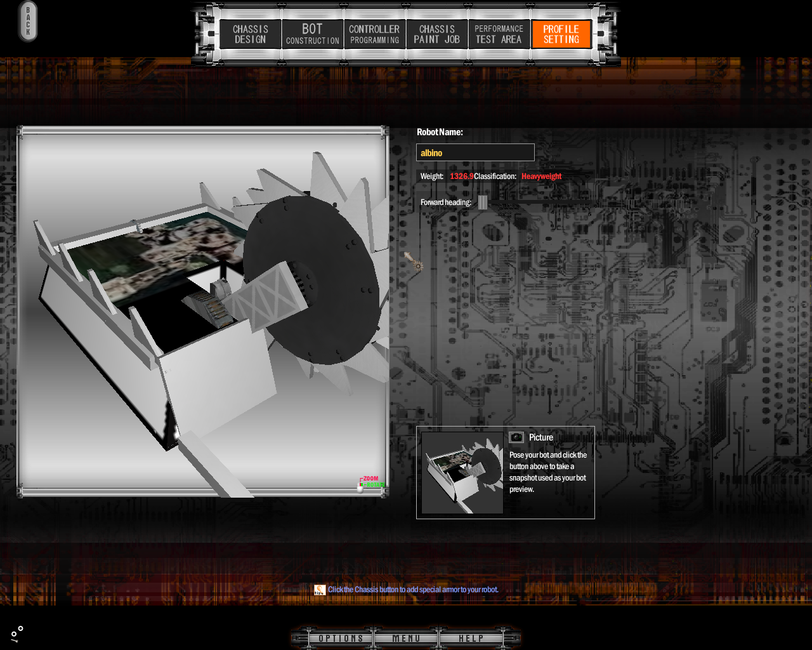Click the Robot Name input field
This screenshot has width=812, height=650.
pos(475,152)
